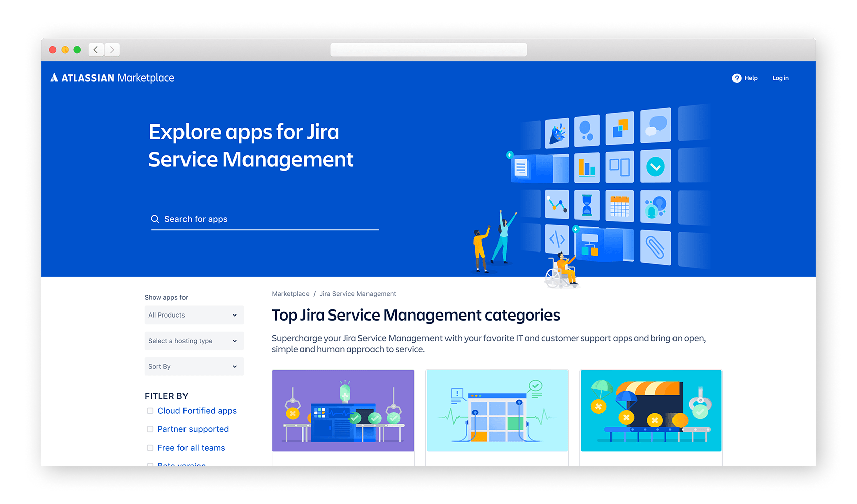
Task: Enable Partner supported filter checkbox
Action: (150, 429)
